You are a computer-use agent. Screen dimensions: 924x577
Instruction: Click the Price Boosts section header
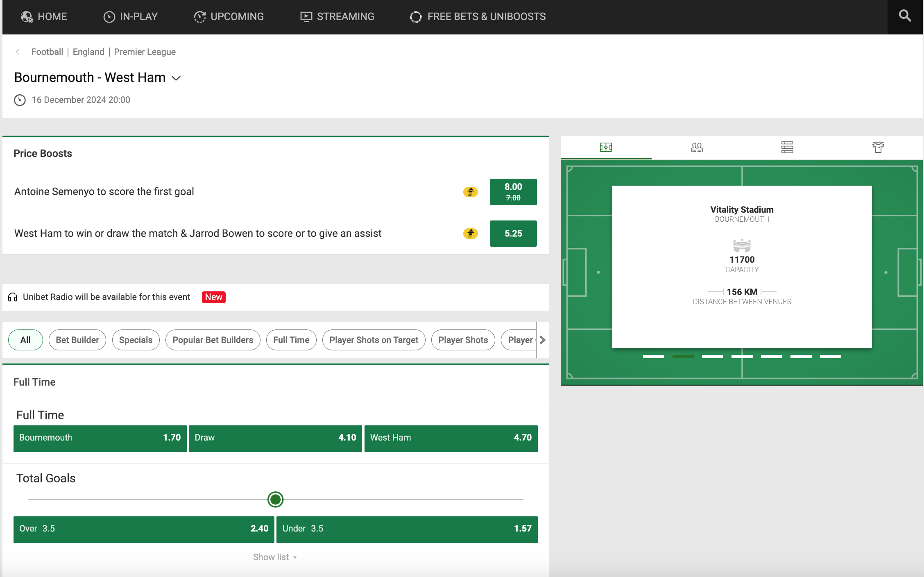(x=43, y=153)
